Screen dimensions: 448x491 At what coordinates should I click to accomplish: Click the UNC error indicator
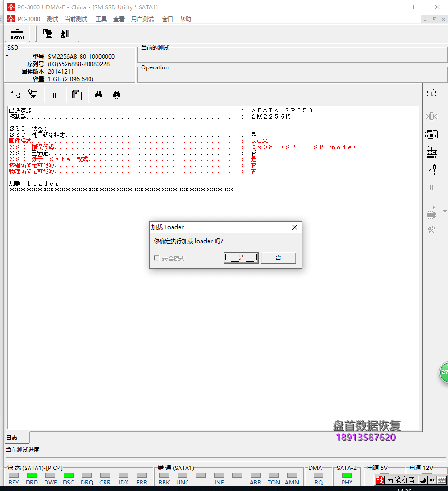182,476
